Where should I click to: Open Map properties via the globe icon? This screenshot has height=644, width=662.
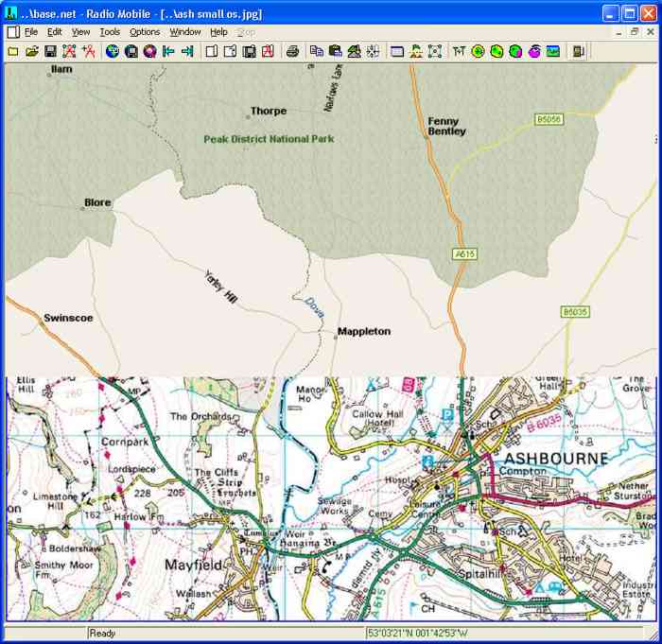coord(113,51)
